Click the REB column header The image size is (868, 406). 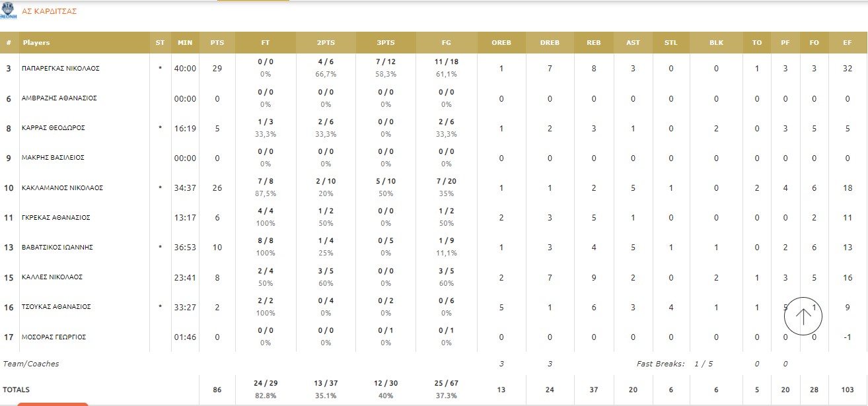pos(593,43)
